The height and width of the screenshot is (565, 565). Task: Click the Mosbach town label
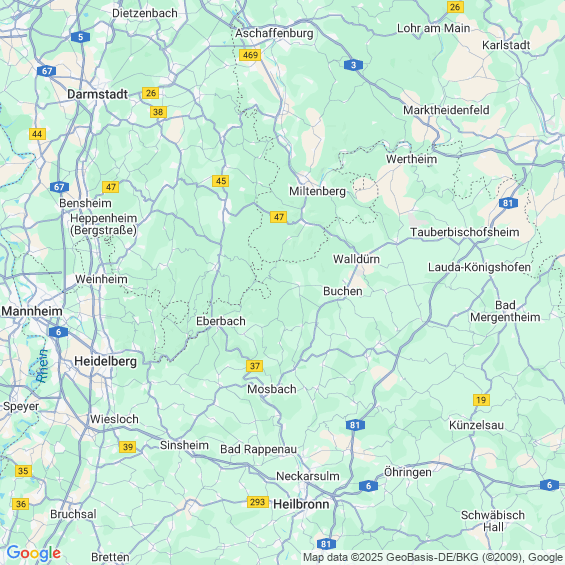[x=272, y=389]
